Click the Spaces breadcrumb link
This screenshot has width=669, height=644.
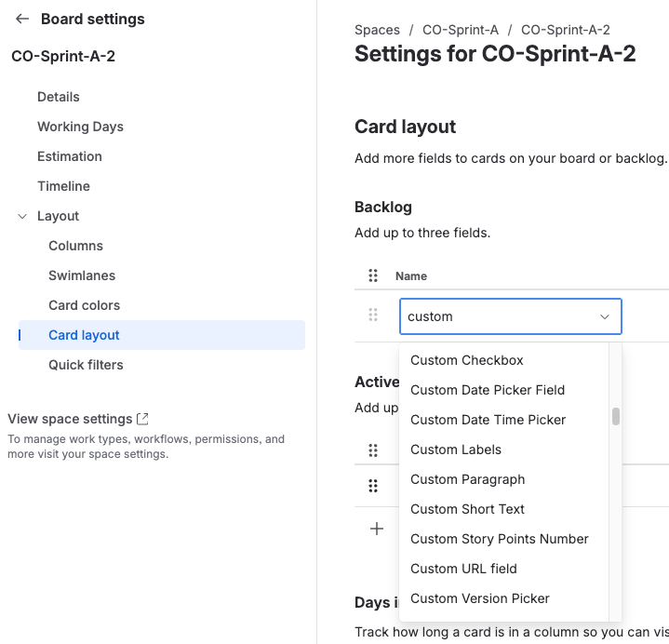pos(377,30)
